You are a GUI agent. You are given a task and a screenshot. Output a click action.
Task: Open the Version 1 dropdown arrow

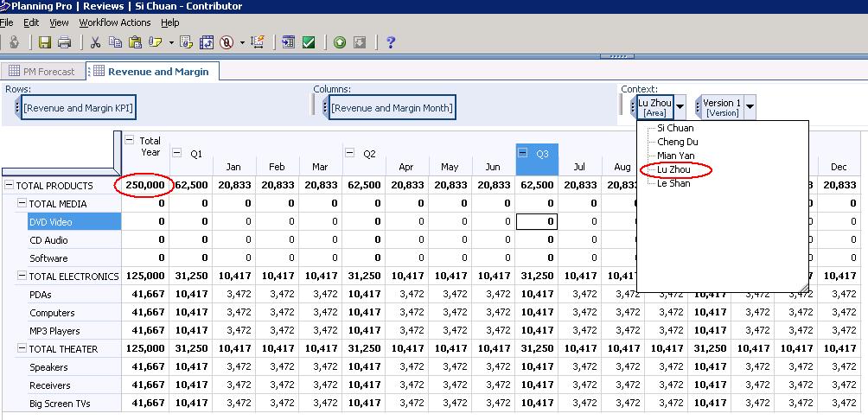pyautogui.click(x=750, y=107)
